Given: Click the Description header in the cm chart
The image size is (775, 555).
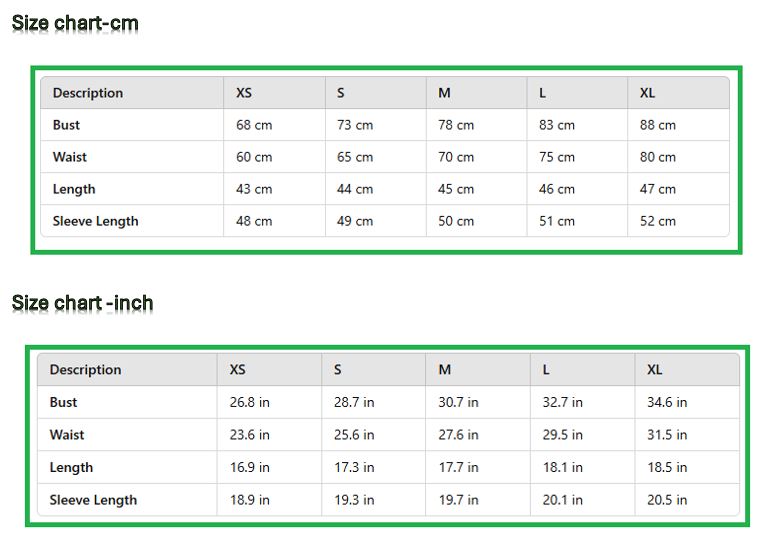Looking at the screenshot, I should [88, 93].
